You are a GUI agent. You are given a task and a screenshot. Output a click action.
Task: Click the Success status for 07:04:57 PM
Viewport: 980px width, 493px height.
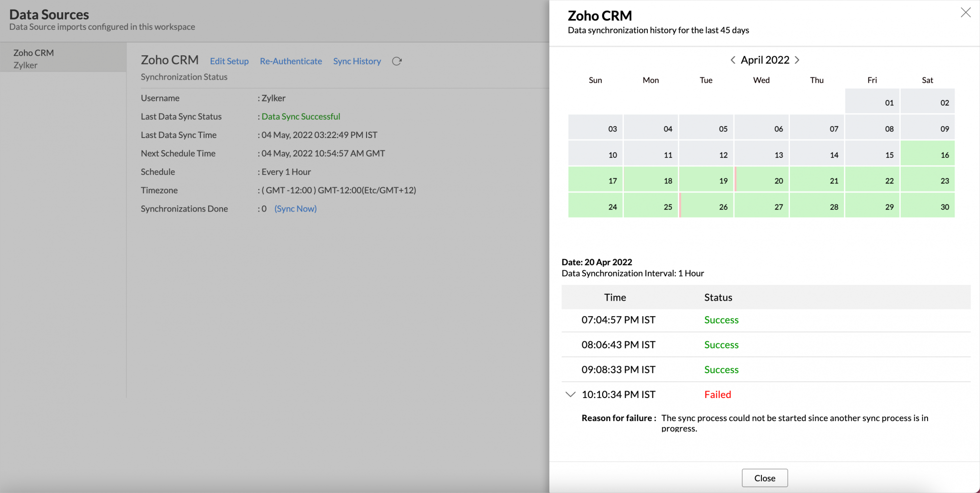(721, 320)
